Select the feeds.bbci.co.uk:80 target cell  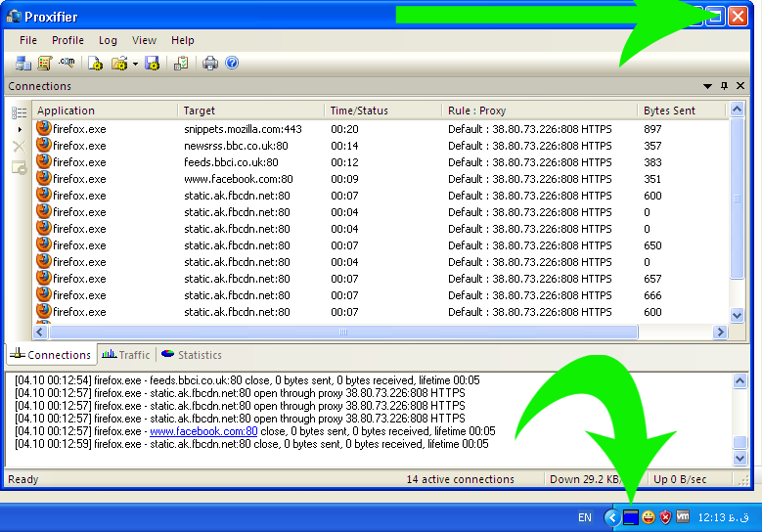point(231,162)
